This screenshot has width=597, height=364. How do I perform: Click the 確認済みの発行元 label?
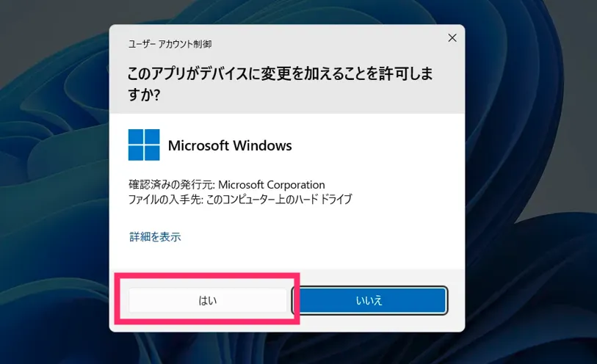pos(172,184)
